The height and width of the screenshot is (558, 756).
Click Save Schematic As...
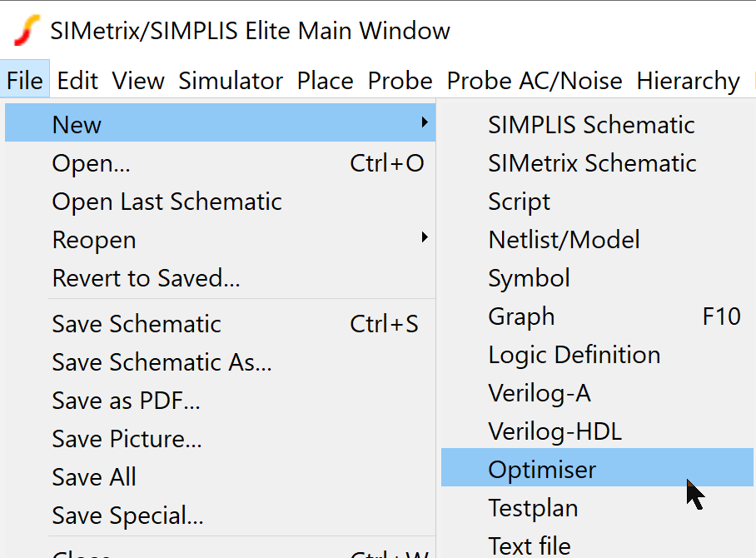pos(162,362)
